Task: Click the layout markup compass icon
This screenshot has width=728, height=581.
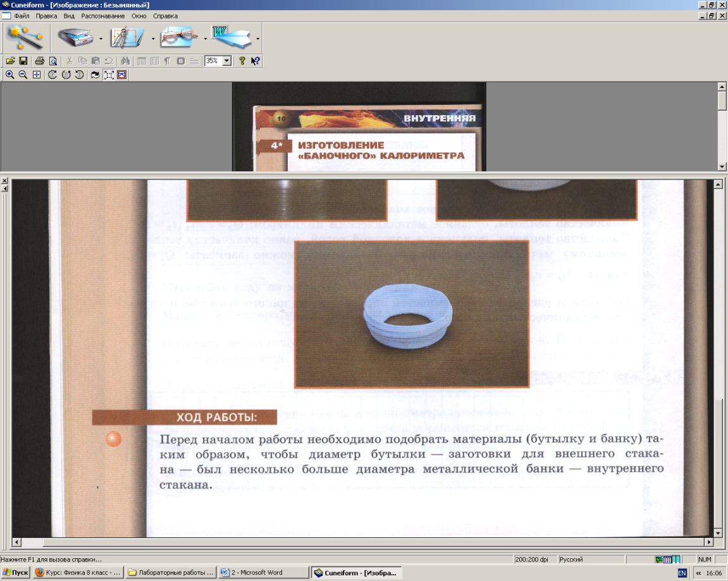Action: (x=127, y=37)
